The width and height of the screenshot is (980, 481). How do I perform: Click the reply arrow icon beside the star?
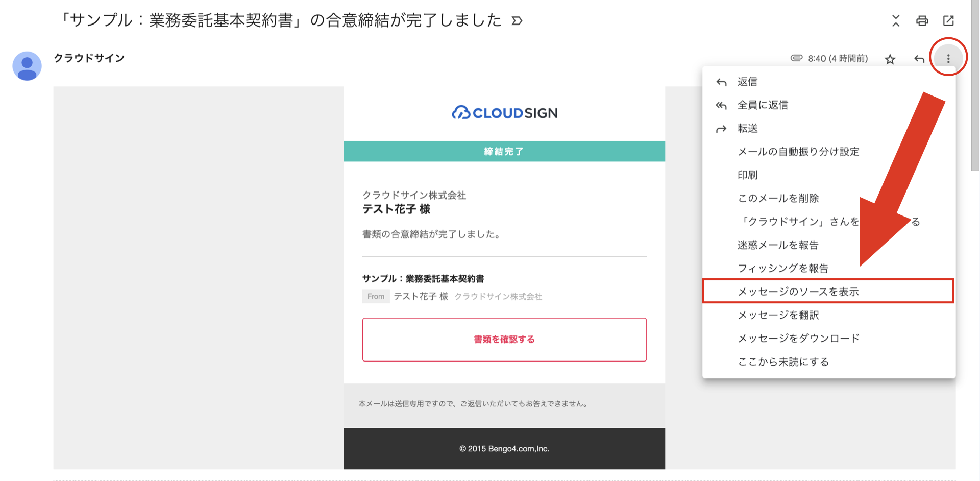point(919,59)
